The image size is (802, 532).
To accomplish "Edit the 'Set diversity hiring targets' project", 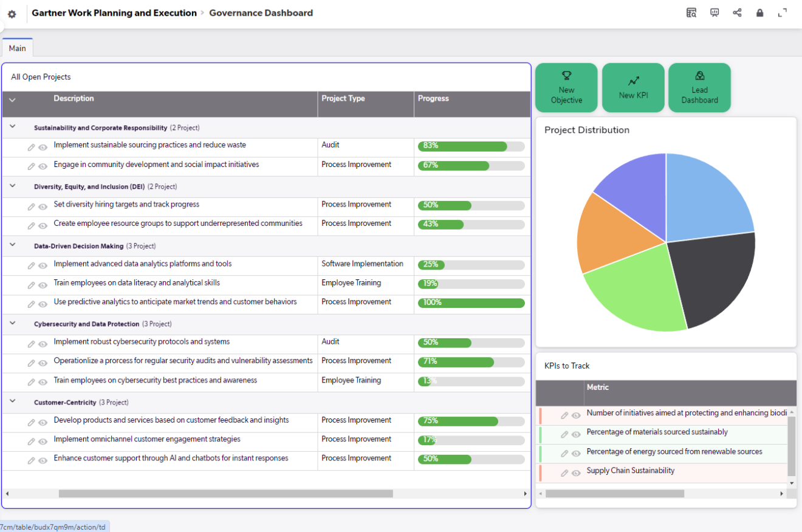I will [x=31, y=206].
